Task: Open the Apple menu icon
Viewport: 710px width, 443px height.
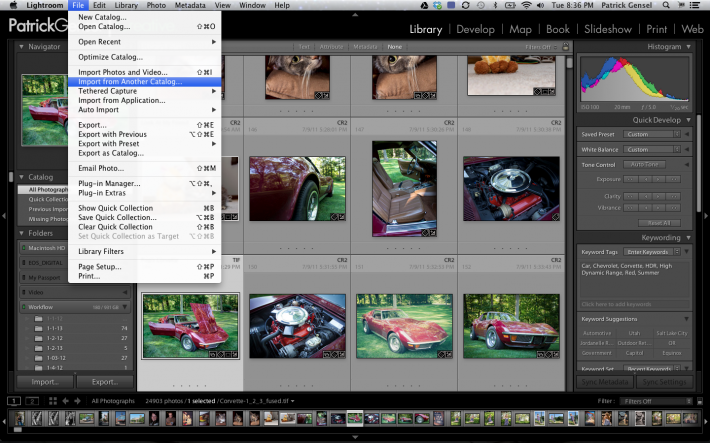Action: pyautogui.click(x=13, y=5)
